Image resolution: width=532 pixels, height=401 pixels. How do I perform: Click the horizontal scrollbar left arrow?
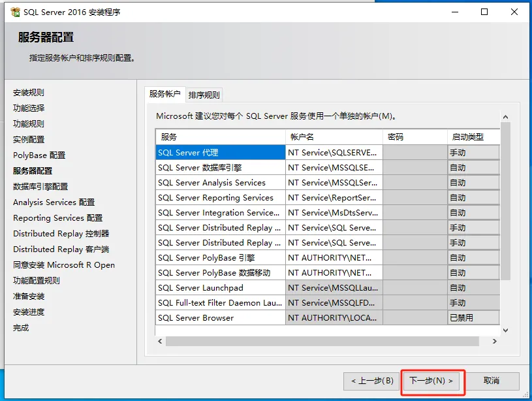160,341
